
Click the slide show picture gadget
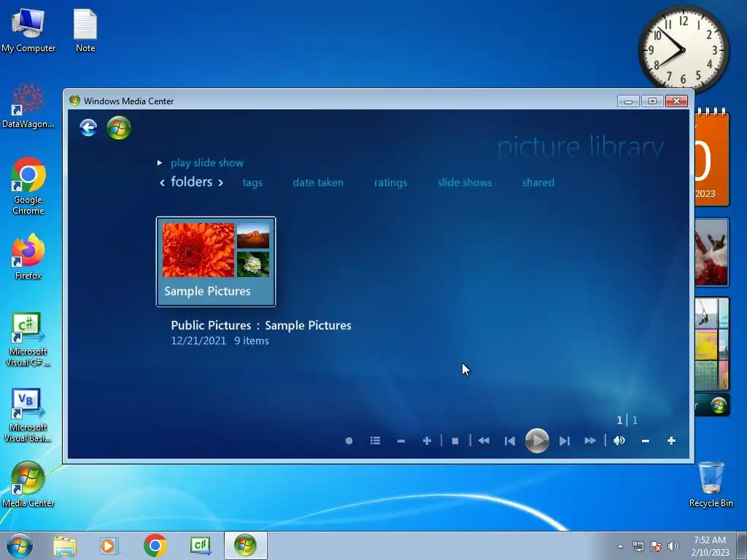pyautogui.click(x=711, y=252)
